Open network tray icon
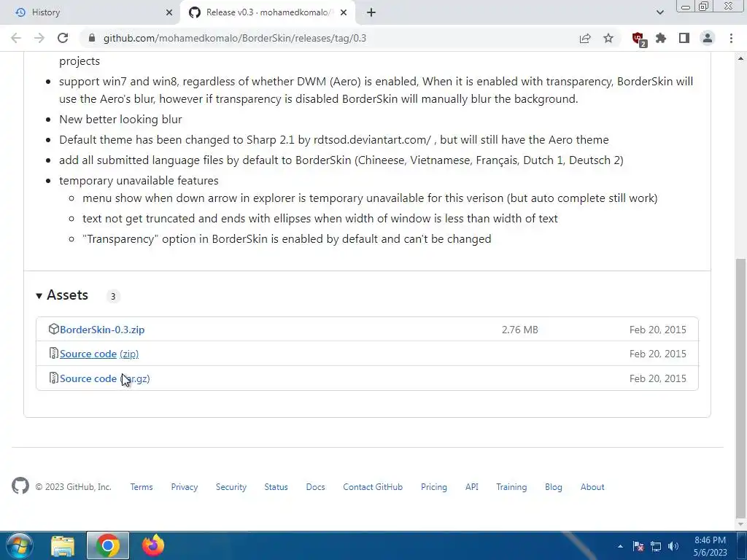The height and width of the screenshot is (560, 747). click(x=656, y=546)
